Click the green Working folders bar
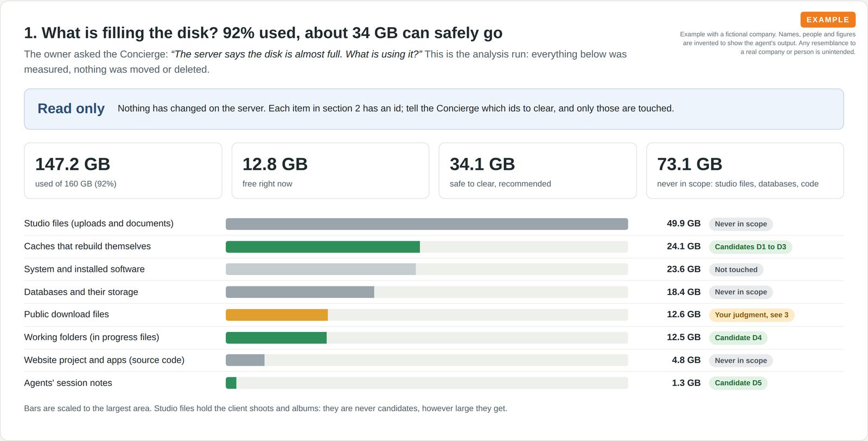 [x=276, y=337]
